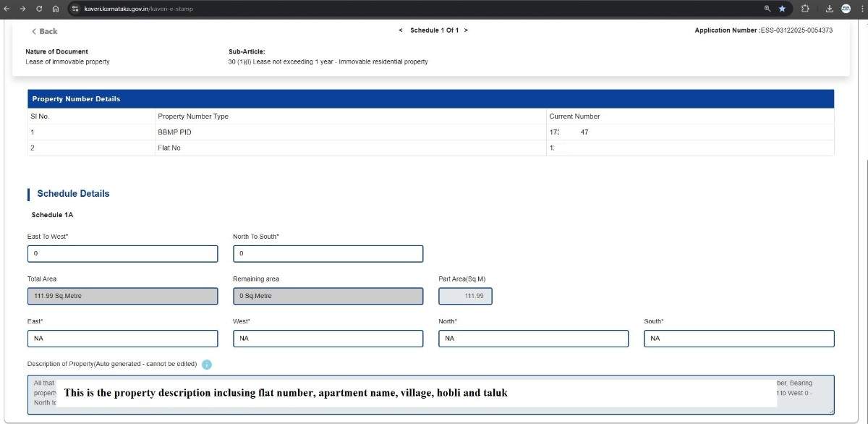
Task: Go to the next schedule with right chevron
Action: point(466,30)
